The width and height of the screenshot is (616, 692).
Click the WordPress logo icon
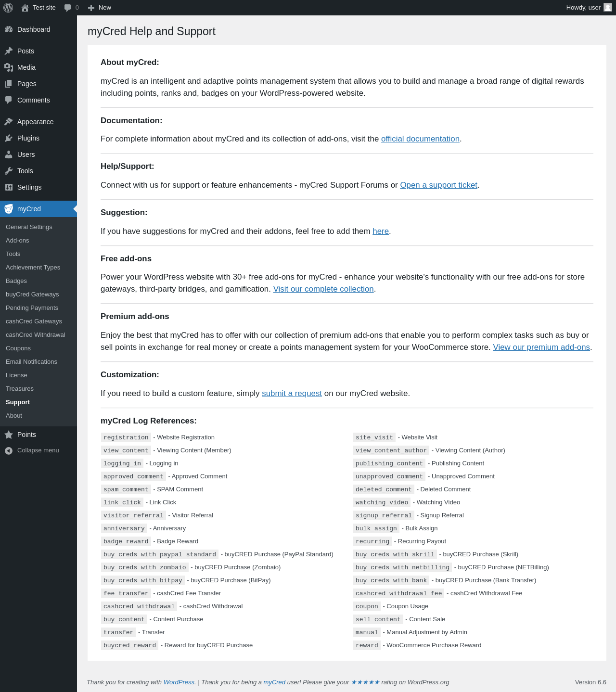[8, 8]
